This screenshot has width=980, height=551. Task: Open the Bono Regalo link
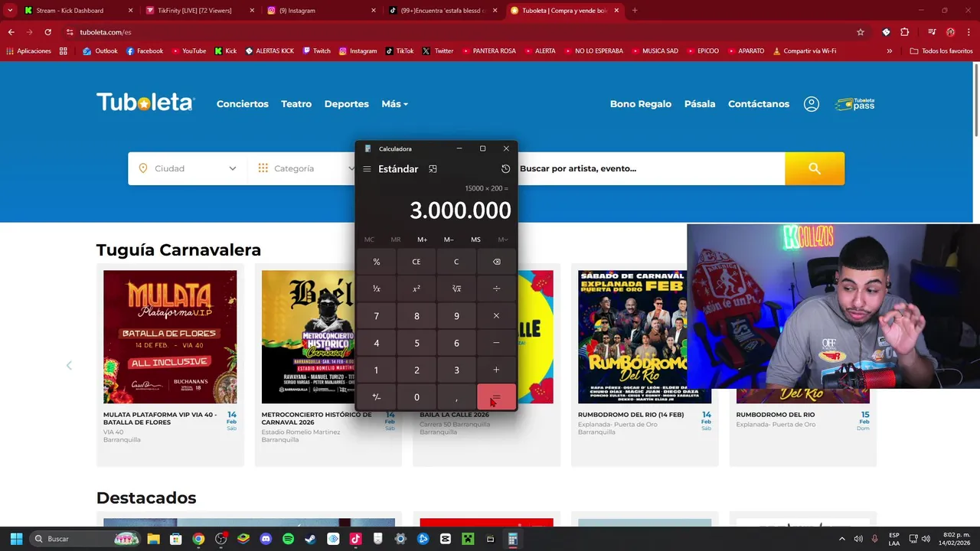[x=641, y=104]
